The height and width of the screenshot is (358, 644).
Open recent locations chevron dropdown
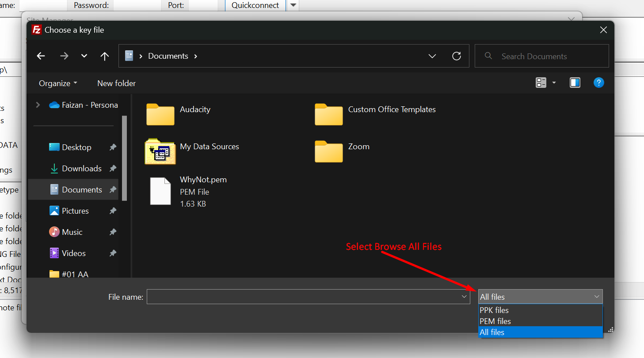coord(84,56)
